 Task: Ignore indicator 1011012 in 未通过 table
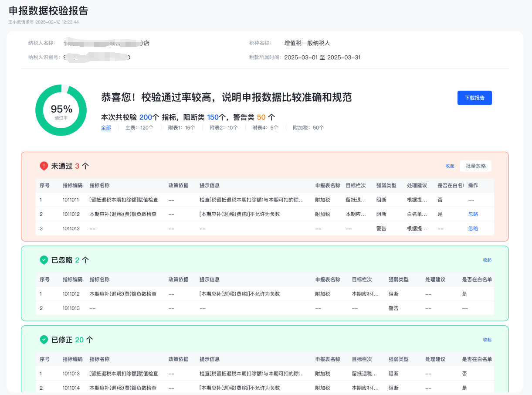[x=473, y=214]
